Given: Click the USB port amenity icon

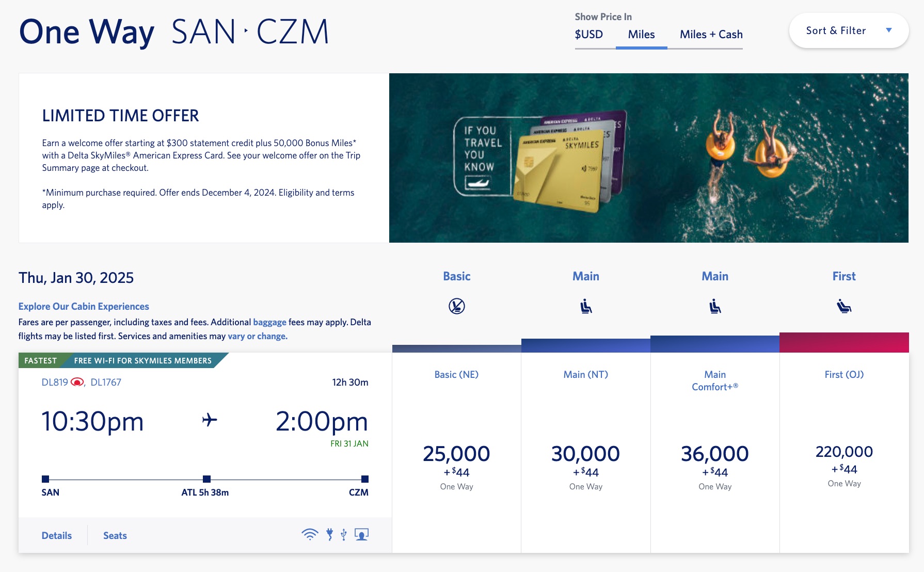Looking at the screenshot, I should [345, 535].
